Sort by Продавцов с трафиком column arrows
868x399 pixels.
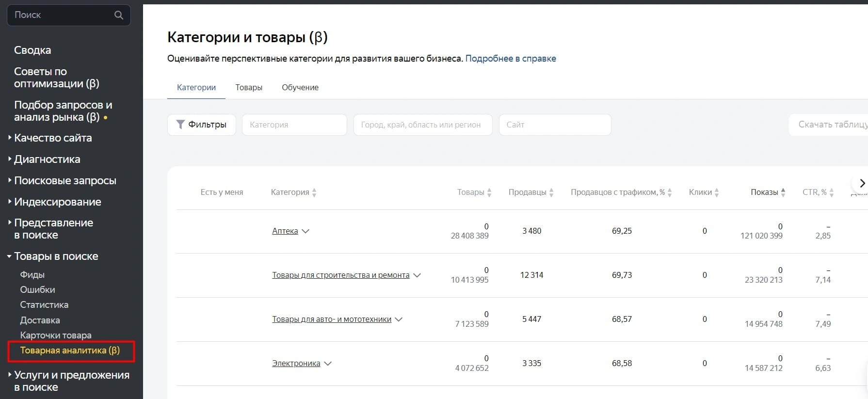670,192
